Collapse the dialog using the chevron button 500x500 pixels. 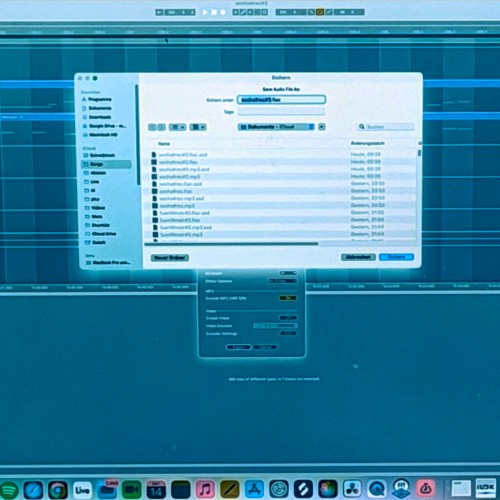click(322, 127)
